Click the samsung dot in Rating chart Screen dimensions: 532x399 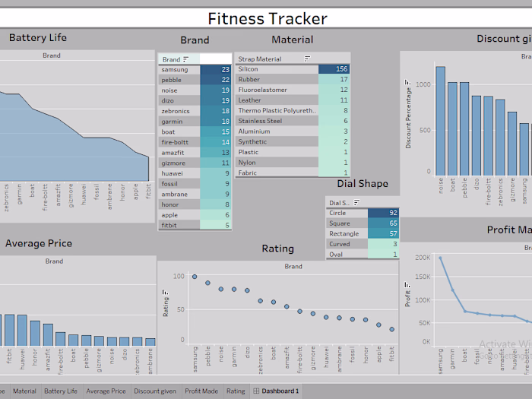pos(195,277)
